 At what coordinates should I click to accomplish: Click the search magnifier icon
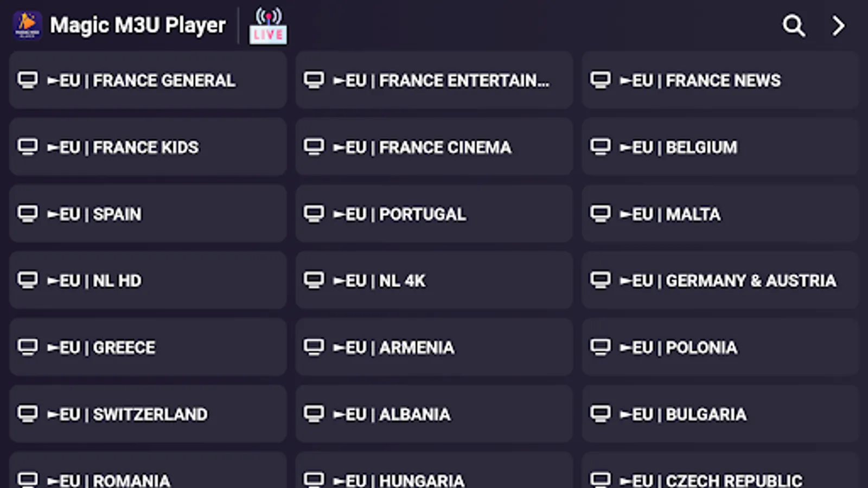(794, 25)
